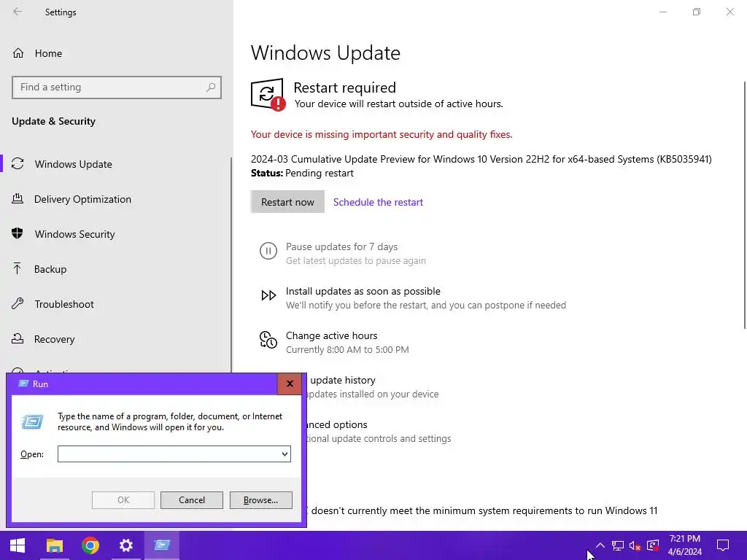Click the fast-forward install updates icon

coord(268,295)
